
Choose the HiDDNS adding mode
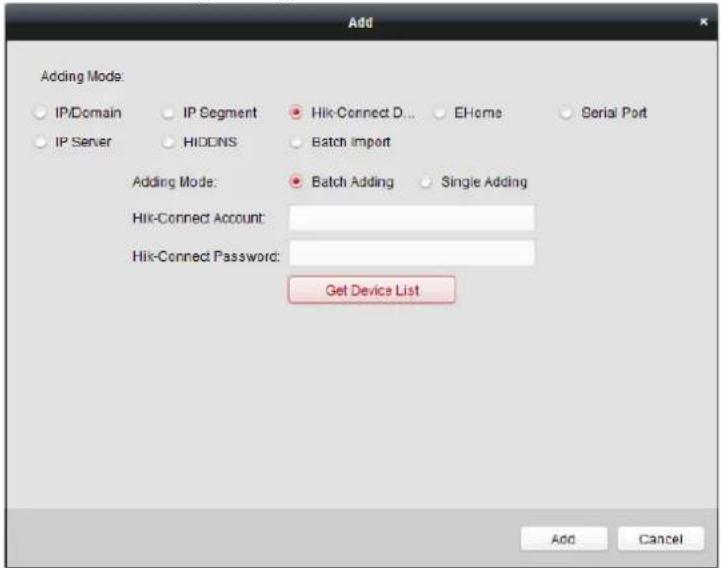pos(168,142)
